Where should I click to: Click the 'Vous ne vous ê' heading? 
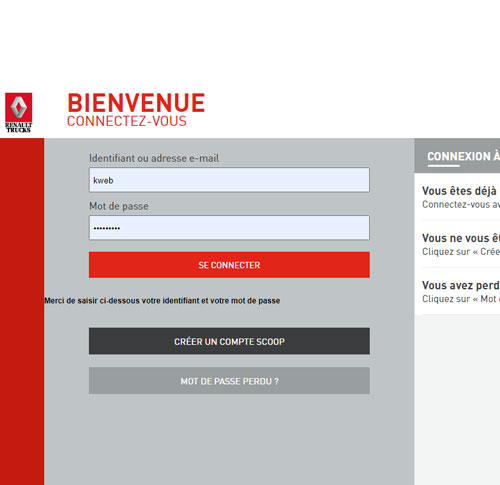pos(461,238)
